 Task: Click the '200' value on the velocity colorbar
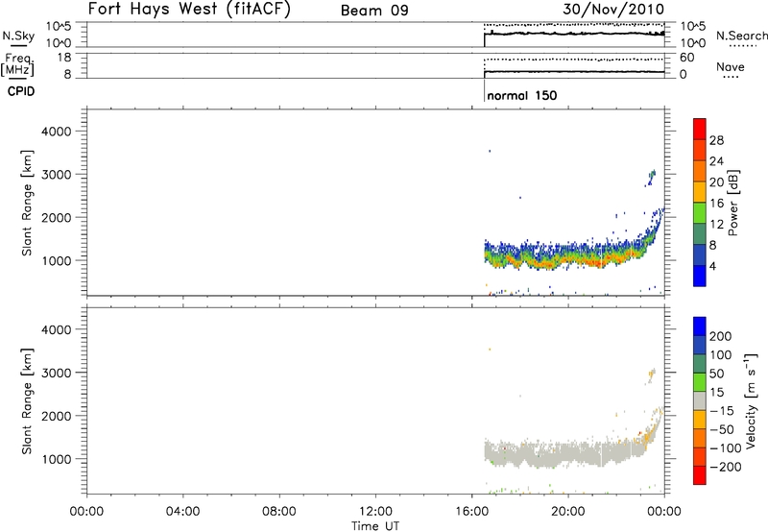pos(721,336)
